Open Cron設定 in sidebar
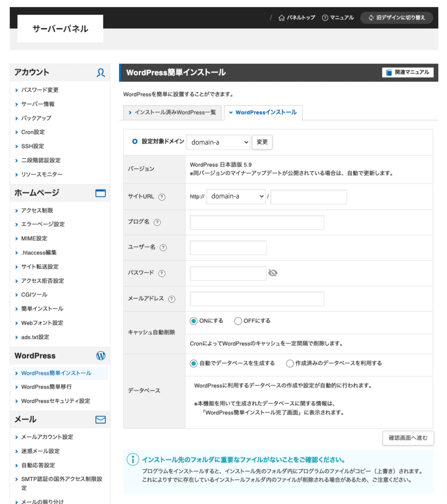 (x=33, y=132)
